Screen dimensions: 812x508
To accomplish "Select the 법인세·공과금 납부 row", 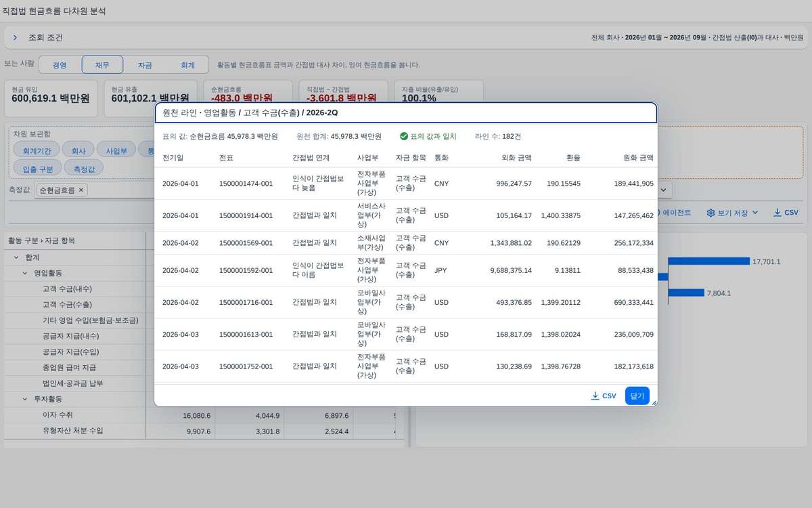I will point(74,383).
